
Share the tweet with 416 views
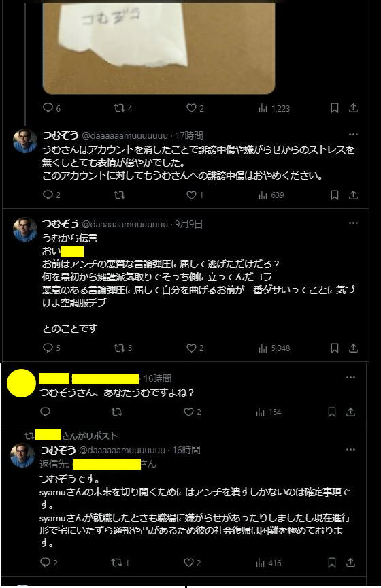coord(350,563)
